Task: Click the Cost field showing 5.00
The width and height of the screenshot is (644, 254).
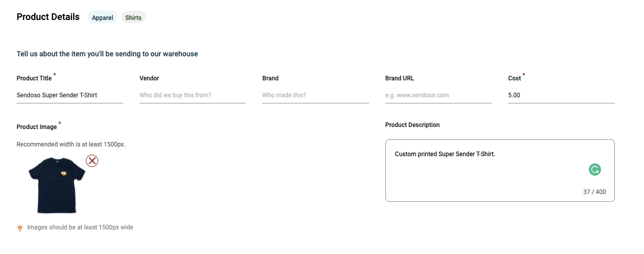Action: coord(561,95)
